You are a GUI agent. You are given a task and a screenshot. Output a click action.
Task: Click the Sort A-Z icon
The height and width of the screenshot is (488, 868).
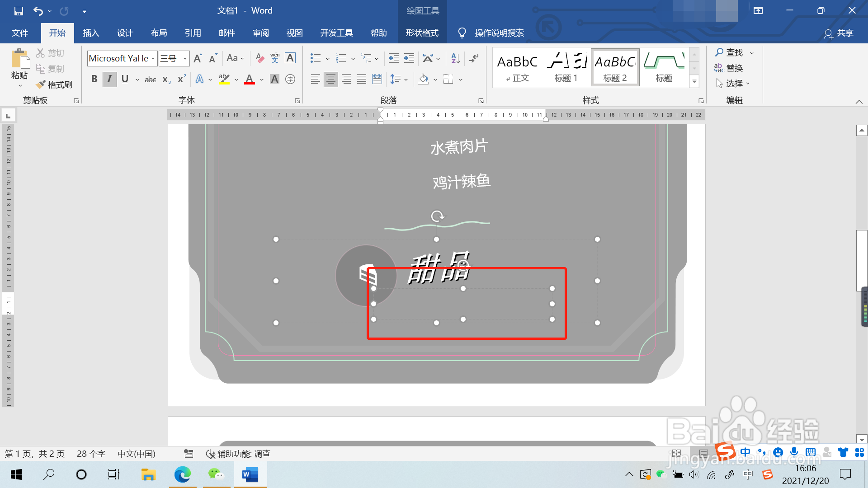(x=455, y=58)
